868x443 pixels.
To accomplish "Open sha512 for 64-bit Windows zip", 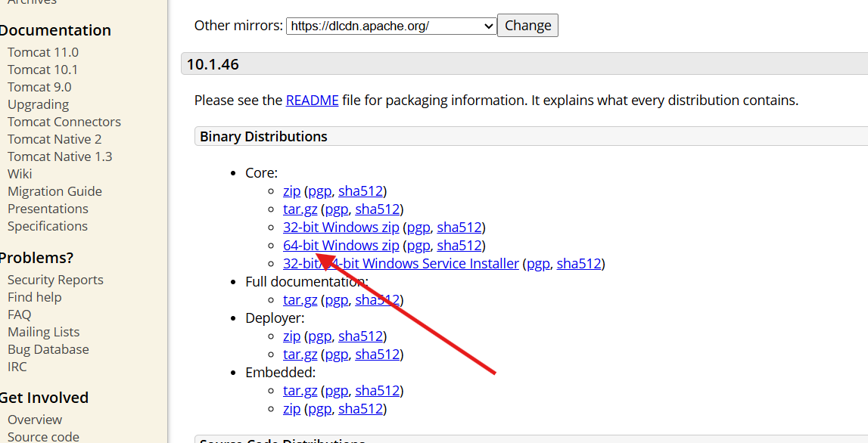I will pos(459,246).
